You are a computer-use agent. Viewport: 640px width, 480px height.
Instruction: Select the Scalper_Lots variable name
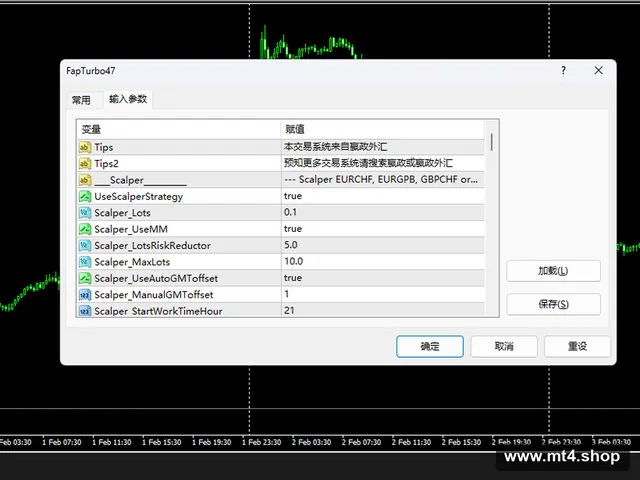122,213
